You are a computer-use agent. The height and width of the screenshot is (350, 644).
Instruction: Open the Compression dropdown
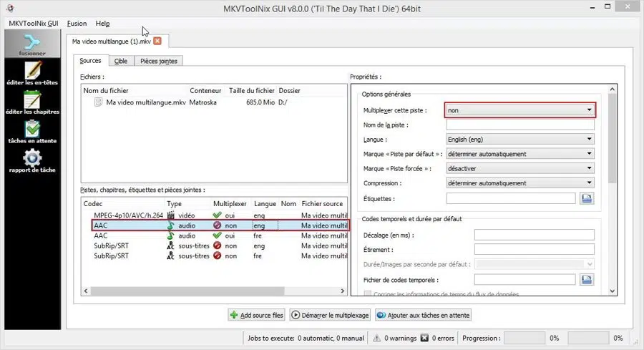tap(520, 183)
